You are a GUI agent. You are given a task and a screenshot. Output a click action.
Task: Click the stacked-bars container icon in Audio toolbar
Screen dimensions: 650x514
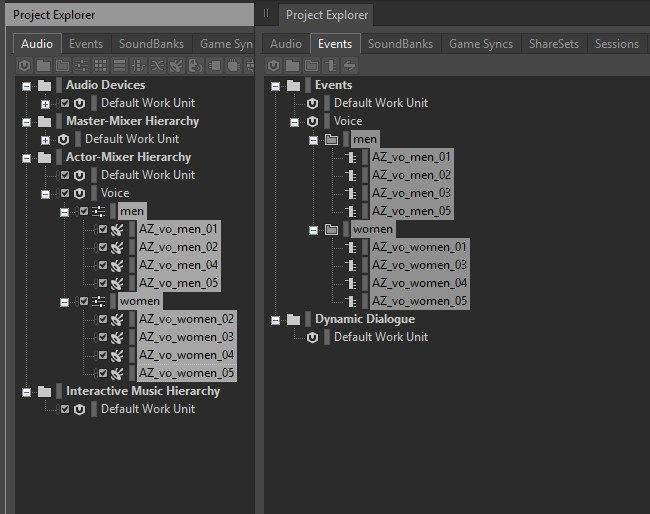coord(119,65)
